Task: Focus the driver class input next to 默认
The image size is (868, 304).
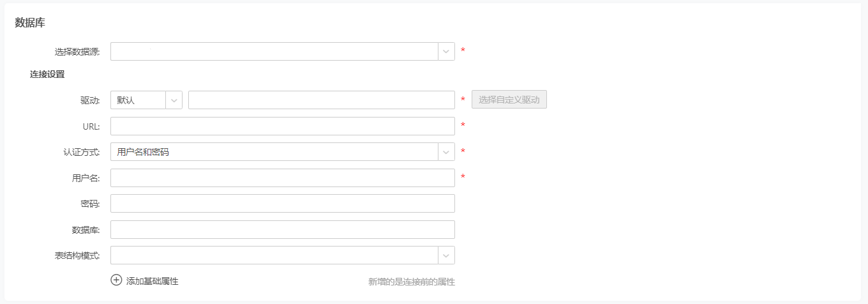Action: click(x=322, y=100)
